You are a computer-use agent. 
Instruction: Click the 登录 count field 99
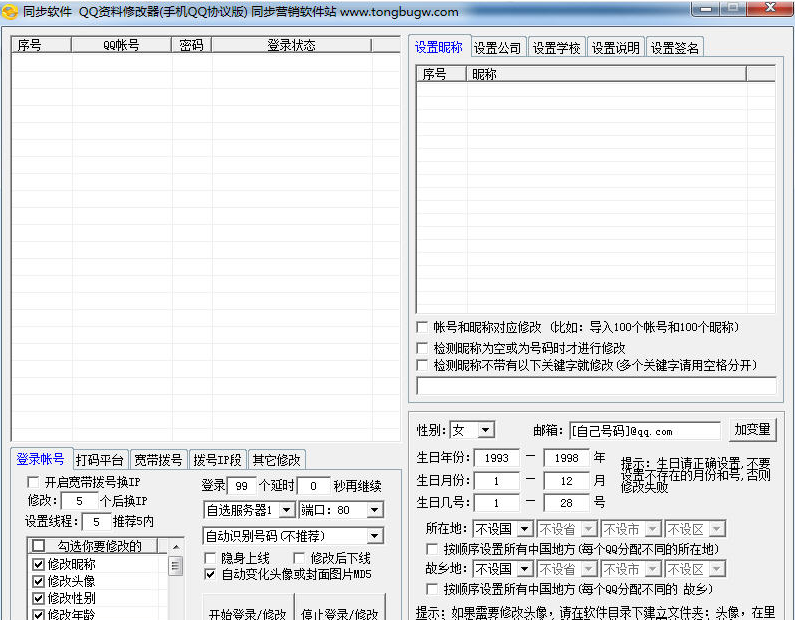pos(242,486)
